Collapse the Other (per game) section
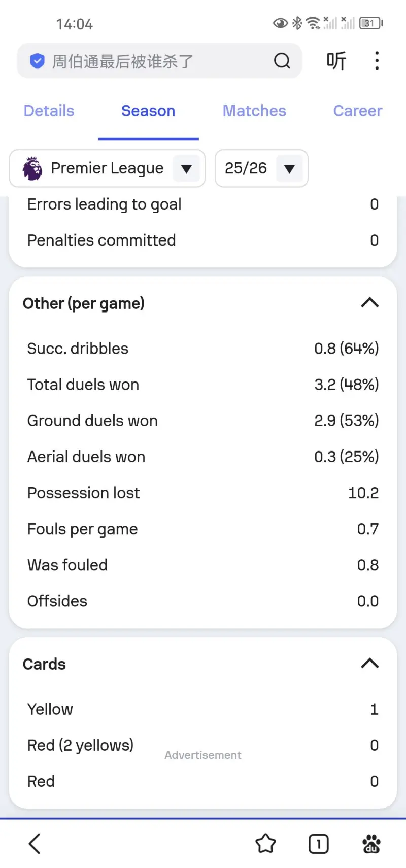406x868 pixels. [369, 303]
